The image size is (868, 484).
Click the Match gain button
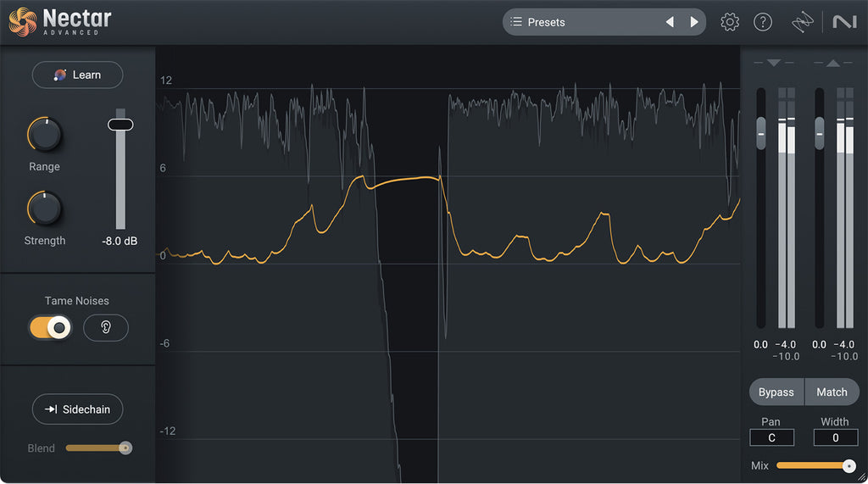click(832, 392)
